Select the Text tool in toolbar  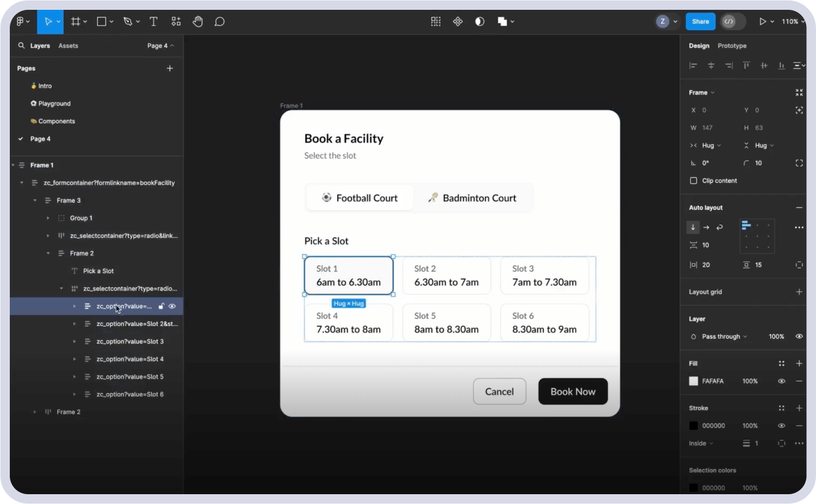153,21
